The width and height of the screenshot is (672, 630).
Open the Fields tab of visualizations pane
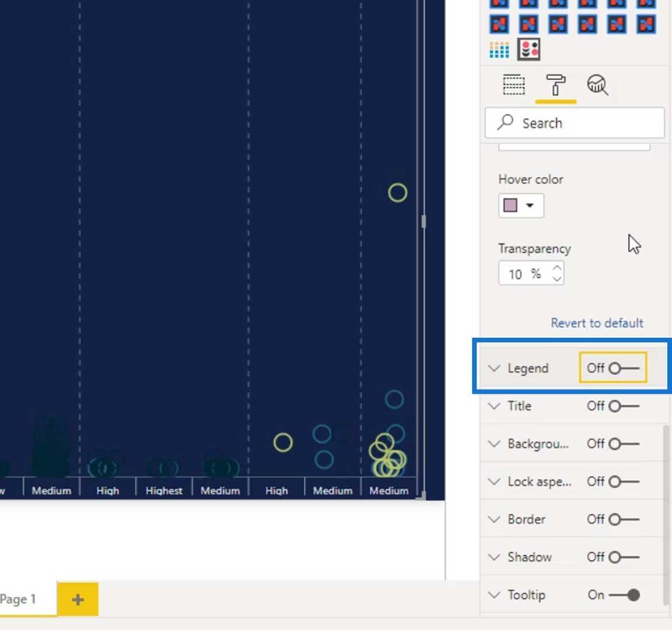tap(513, 85)
